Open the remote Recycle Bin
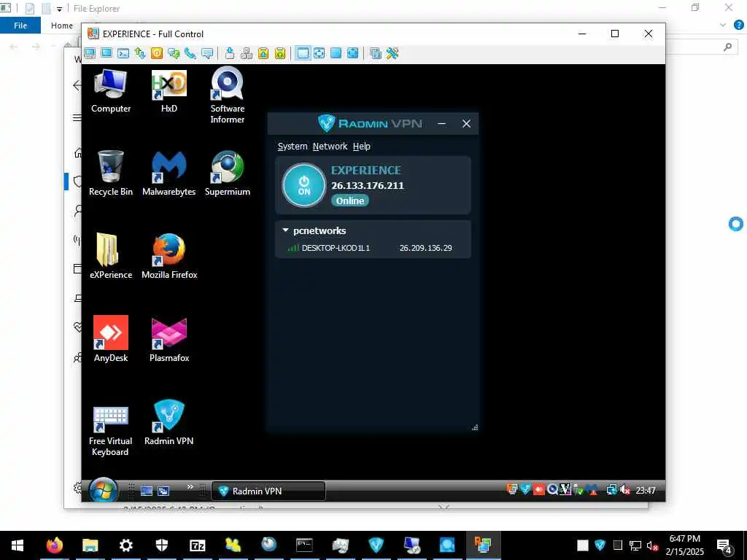Viewport: 747px width, 560px height. pos(111,174)
